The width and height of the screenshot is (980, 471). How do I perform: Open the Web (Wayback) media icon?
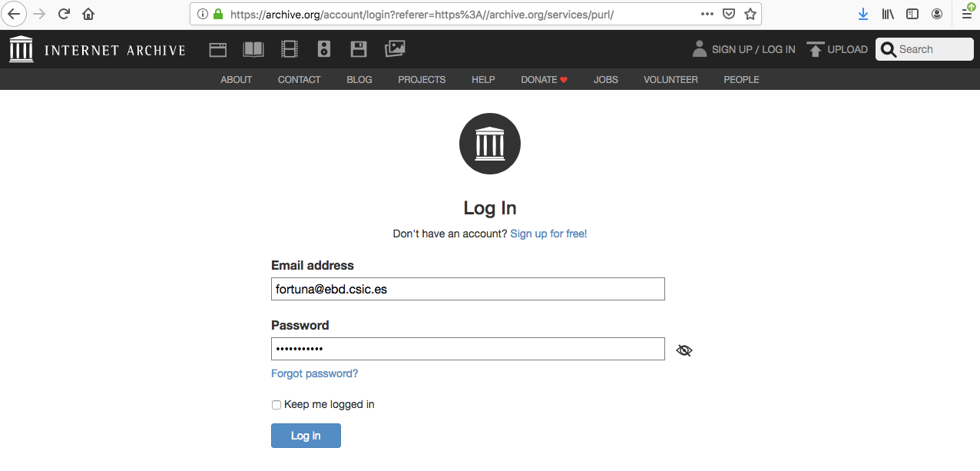click(x=218, y=50)
